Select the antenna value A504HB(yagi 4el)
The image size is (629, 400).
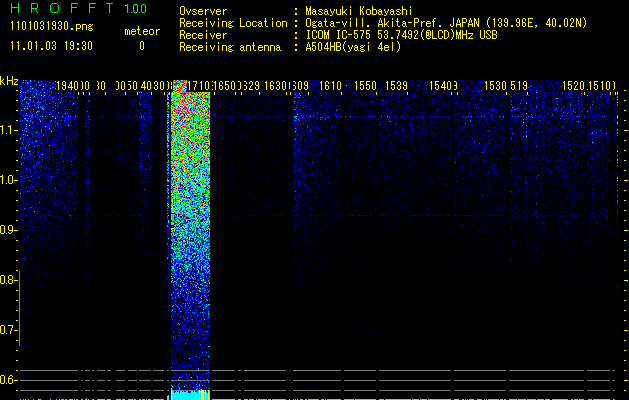tap(353, 47)
